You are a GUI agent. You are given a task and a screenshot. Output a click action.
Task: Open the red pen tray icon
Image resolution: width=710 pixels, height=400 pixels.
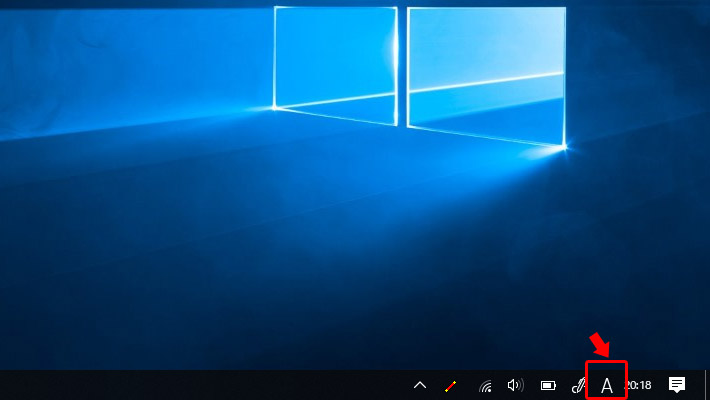pyautogui.click(x=451, y=386)
